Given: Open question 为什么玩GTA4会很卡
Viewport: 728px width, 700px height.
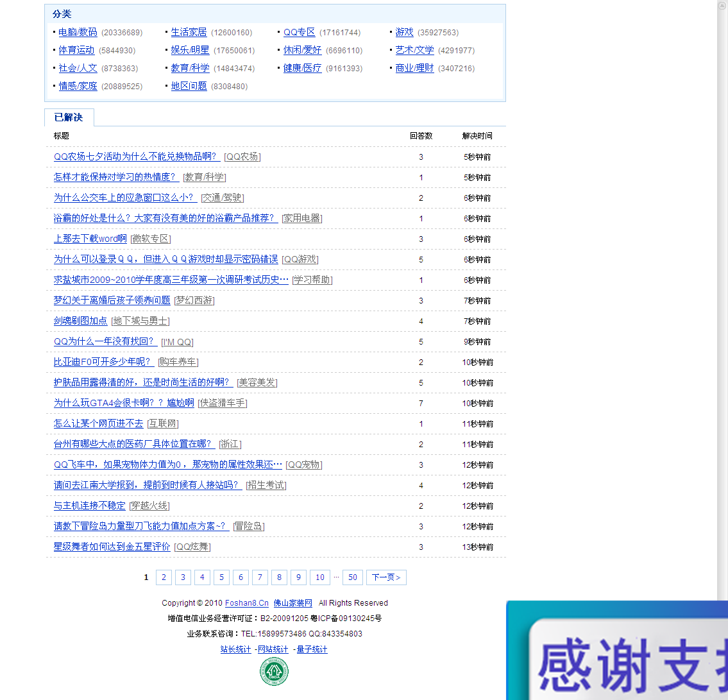Looking at the screenshot, I should 124,403.
